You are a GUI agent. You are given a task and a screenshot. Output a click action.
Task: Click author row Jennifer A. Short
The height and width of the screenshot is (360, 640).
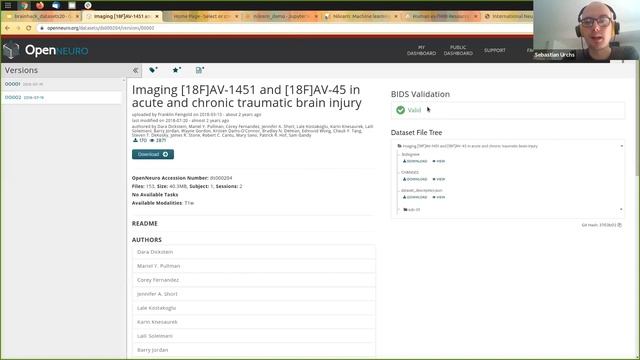pyautogui.click(x=253, y=294)
